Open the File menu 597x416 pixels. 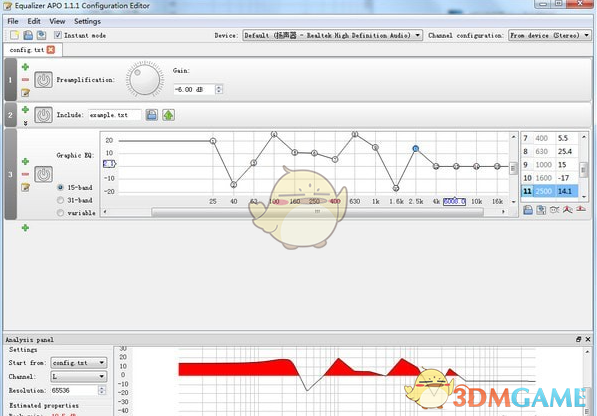click(x=13, y=21)
